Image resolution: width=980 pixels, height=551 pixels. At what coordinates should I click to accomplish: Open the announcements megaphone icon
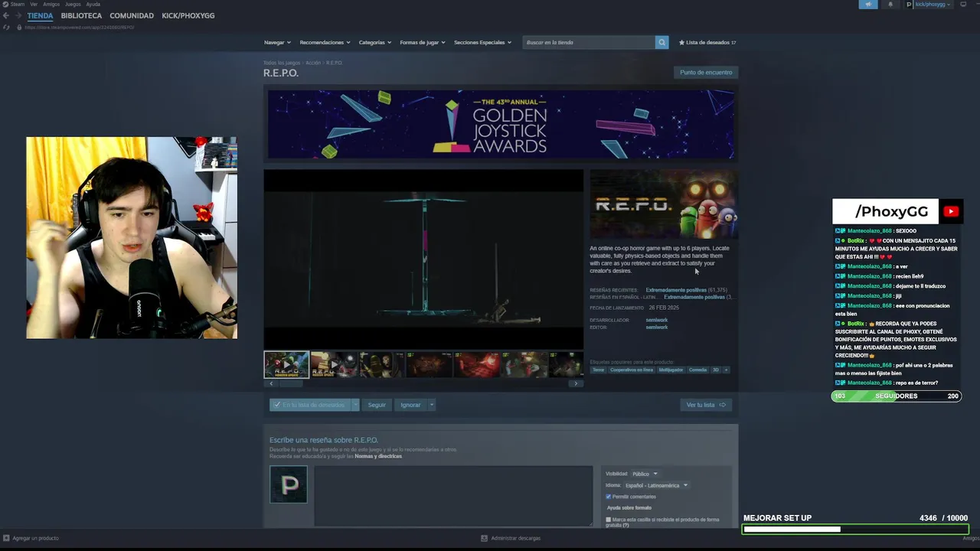(x=868, y=5)
